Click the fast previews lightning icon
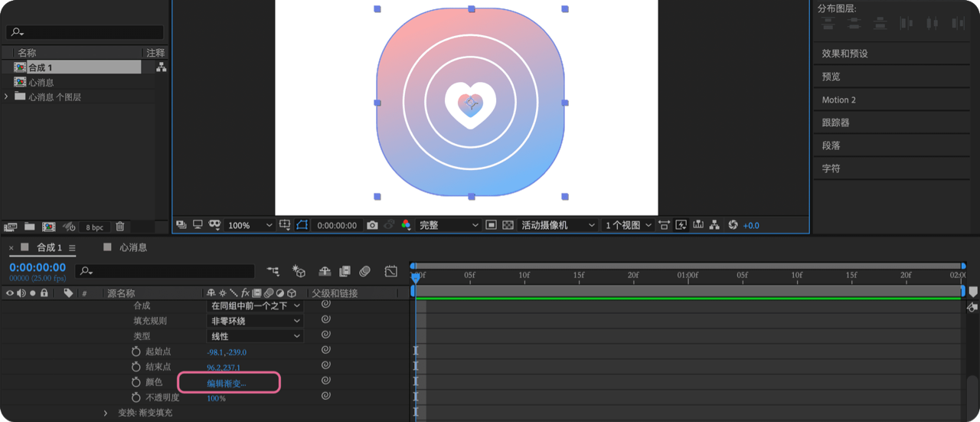The image size is (980, 422). click(x=681, y=225)
